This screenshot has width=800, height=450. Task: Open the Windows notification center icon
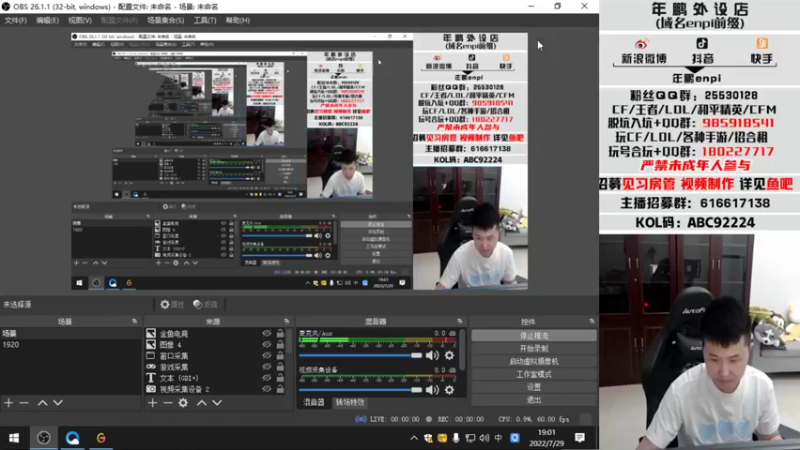point(580,438)
